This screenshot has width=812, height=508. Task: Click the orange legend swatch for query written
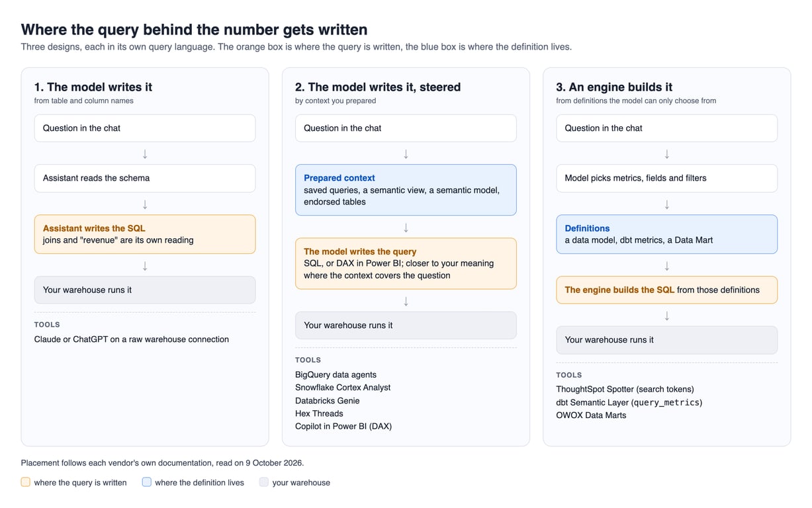click(x=26, y=482)
